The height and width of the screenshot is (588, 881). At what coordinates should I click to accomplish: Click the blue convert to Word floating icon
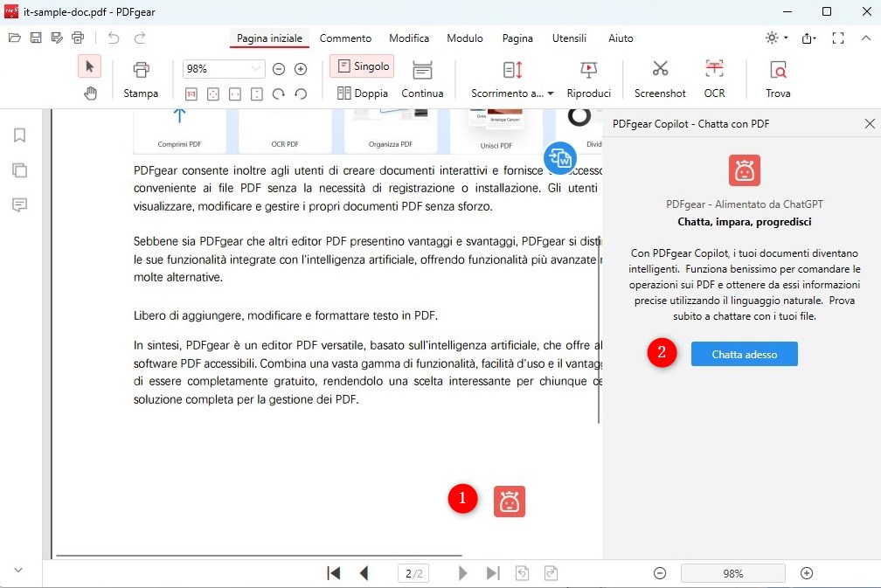tap(560, 158)
